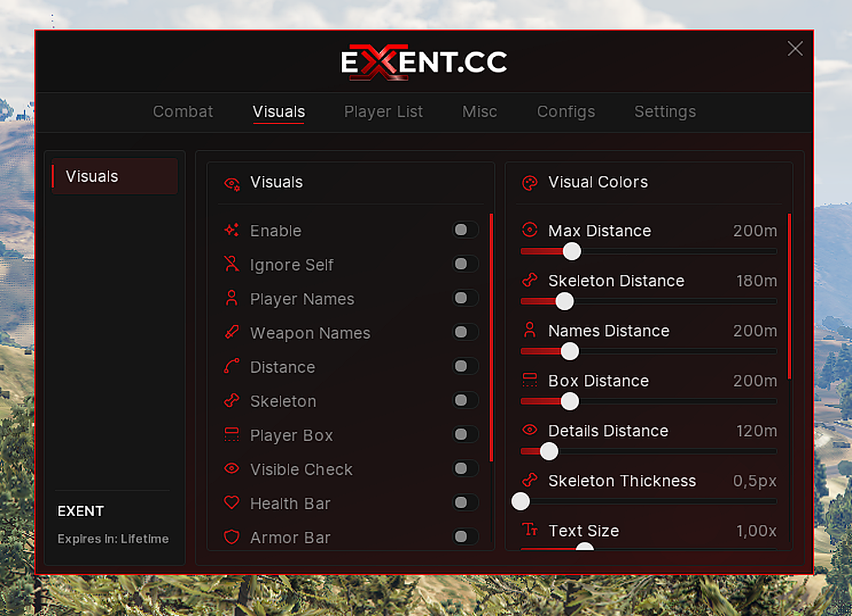Click the Max Distance target icon
The height and width of the screenshot is (616, 852).
[530, 229]
